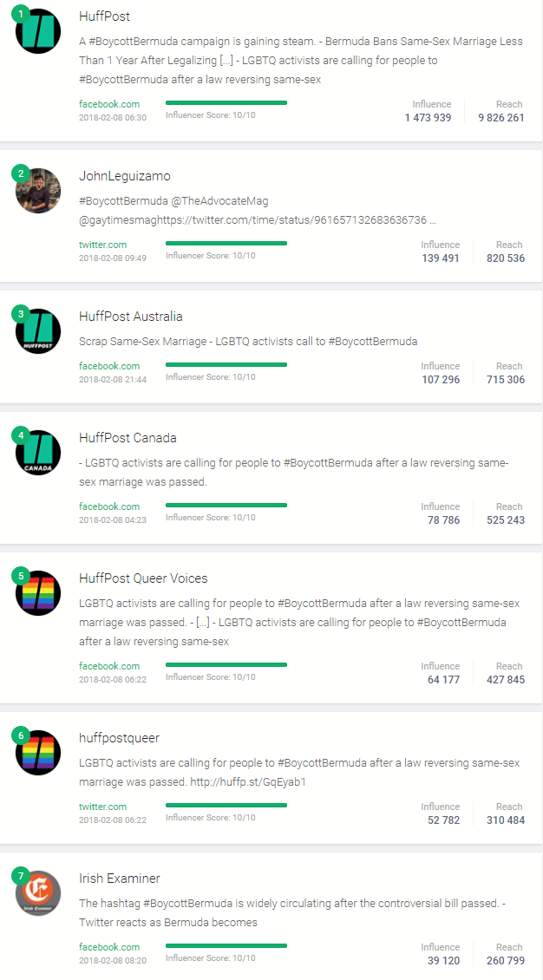Image resolution: width=543 pixels, height=980 pixels.
Task: Click the HuffPost Canada logo avatar
Action: tap(38, 453)
